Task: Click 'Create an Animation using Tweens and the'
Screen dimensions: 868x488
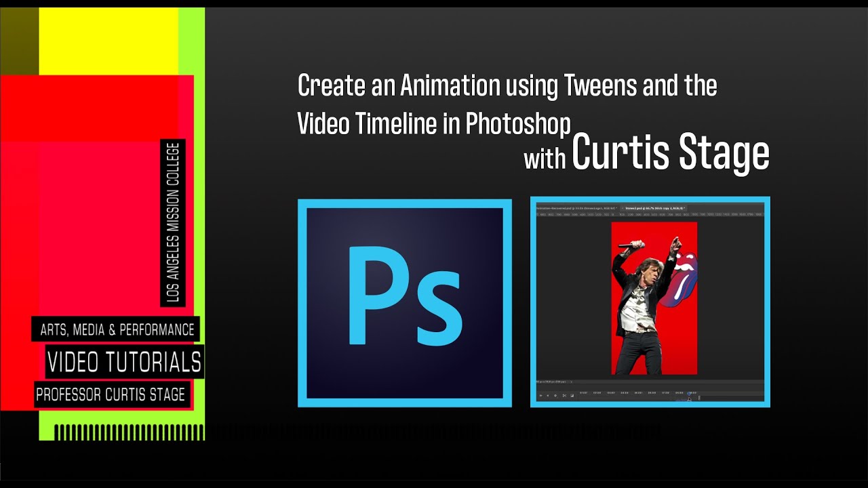Action: (507, 86)
